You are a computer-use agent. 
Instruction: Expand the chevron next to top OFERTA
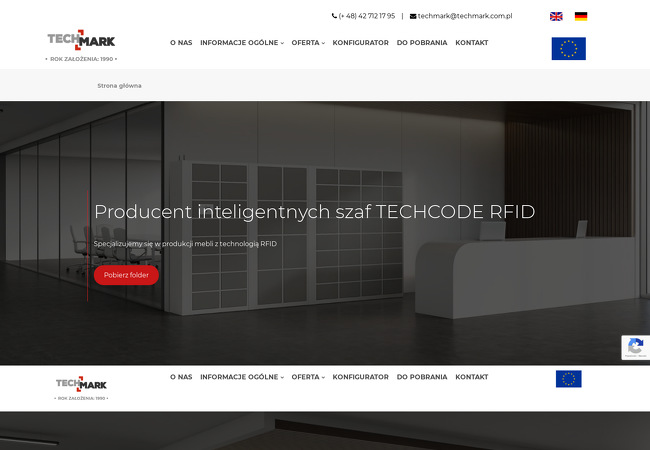[323, 43]
